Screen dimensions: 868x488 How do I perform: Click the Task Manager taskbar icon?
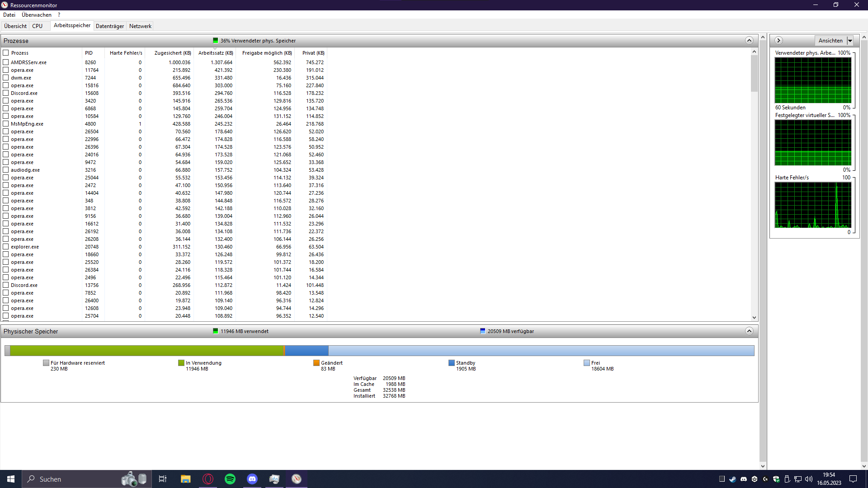coord(274,479)
